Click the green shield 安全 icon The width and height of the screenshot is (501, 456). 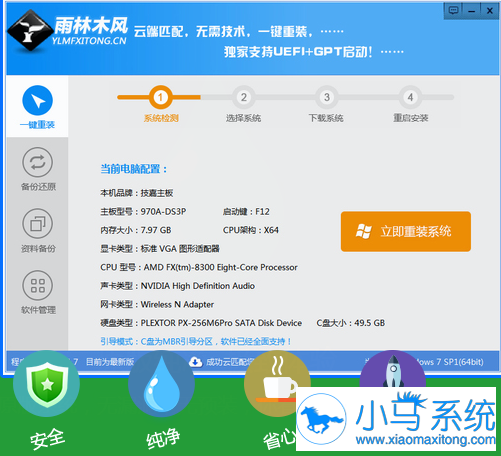[x=47, y=384]
